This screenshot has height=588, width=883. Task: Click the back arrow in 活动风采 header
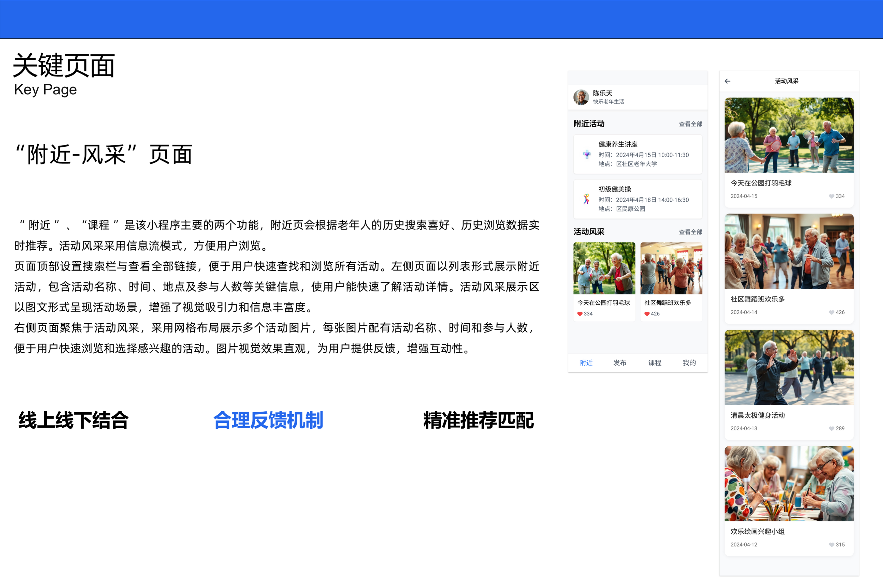pos(727,81)
